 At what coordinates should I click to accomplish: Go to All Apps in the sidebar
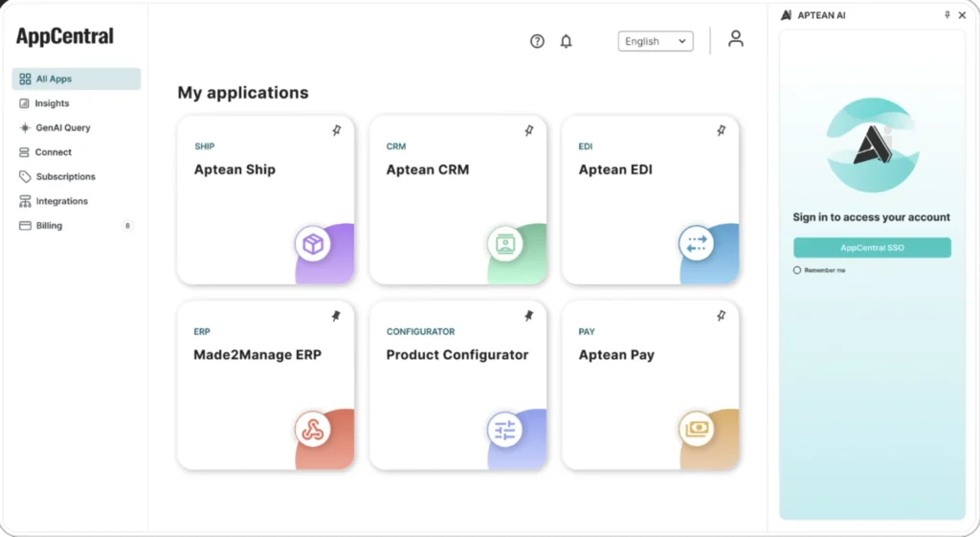point(77,78)
